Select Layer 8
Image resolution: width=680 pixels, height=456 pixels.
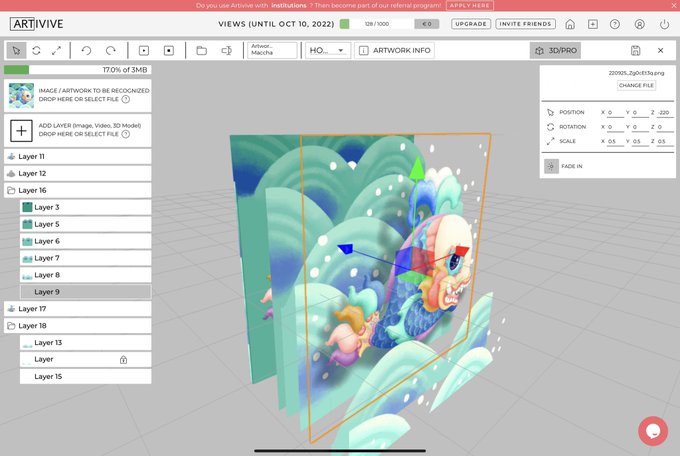tap(85, 275)
